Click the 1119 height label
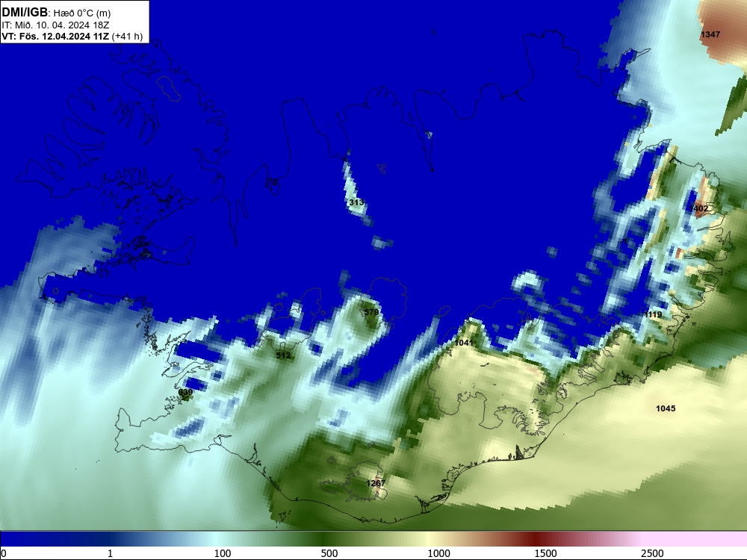Viewport: 747px width, 560px height. point(653,314)
